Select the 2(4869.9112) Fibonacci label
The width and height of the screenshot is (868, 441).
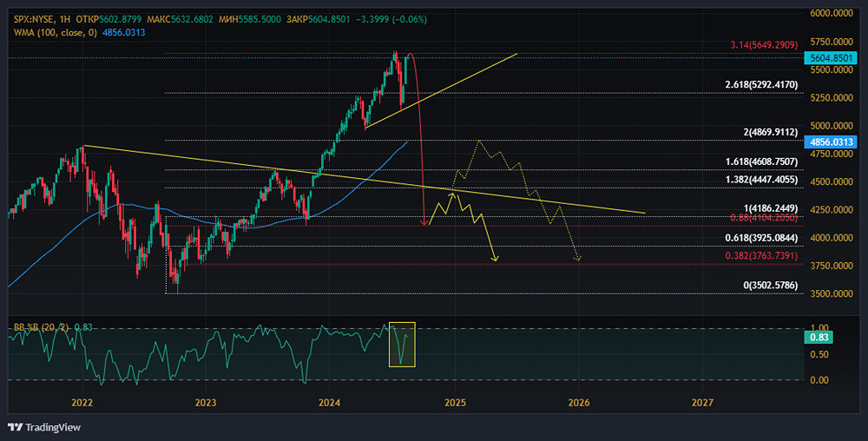tap(771, 132)
